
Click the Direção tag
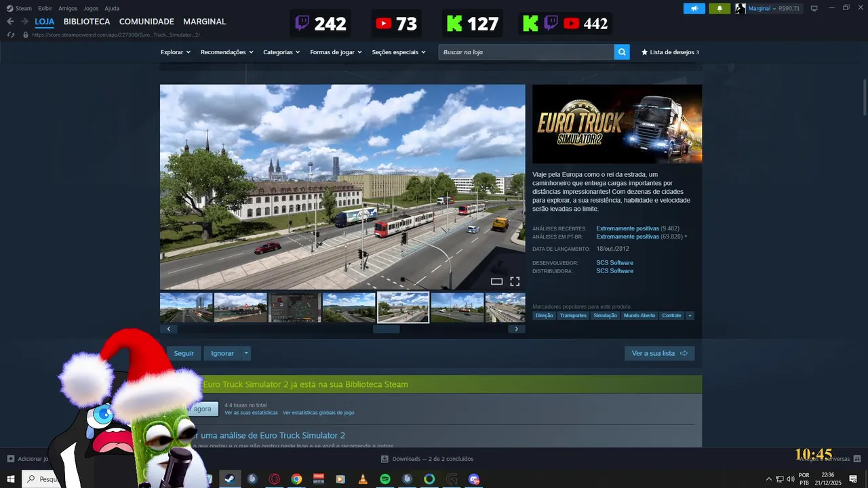coord(544,316)
